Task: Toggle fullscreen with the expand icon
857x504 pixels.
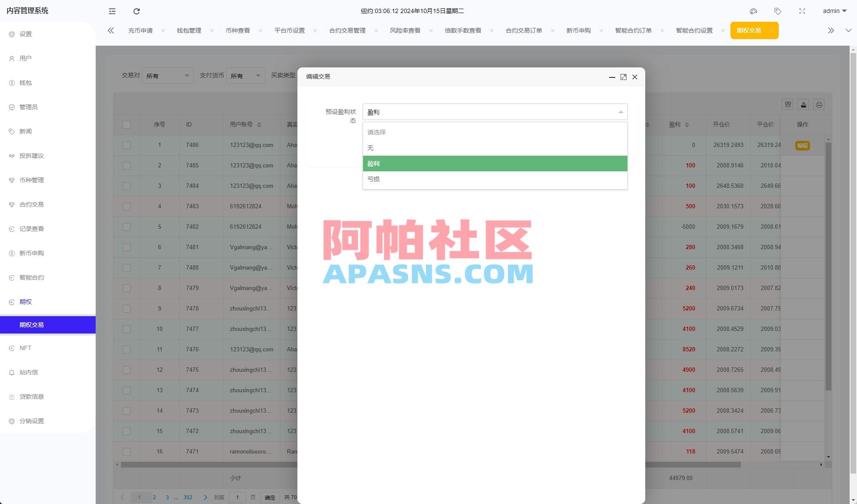Action: click(x=802, y=11)
